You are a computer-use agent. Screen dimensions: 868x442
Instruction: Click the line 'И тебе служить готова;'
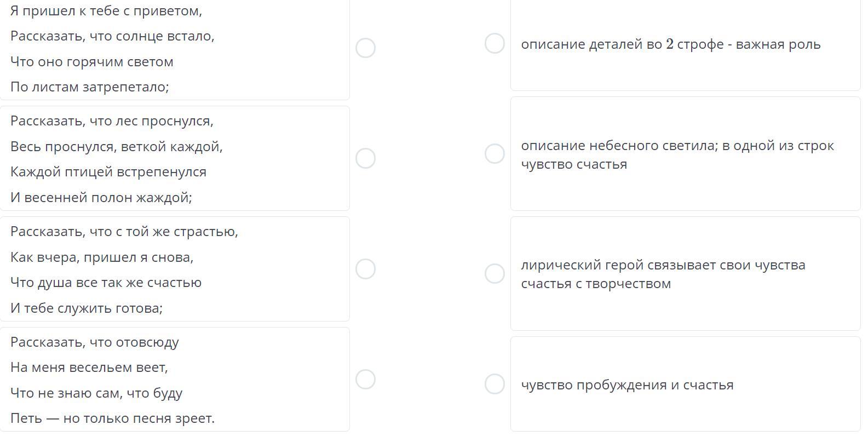pos(87,308)
